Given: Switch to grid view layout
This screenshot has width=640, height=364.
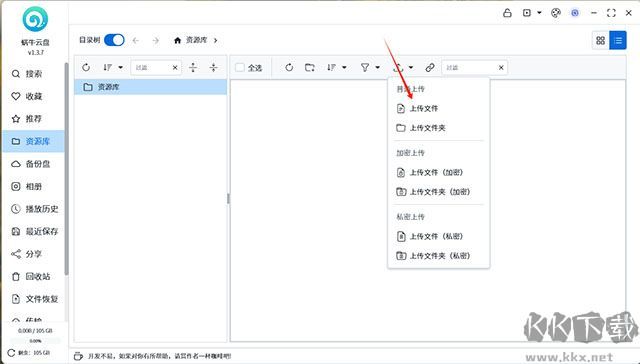Looking at the screenshot, I should [x=600, y=40].
